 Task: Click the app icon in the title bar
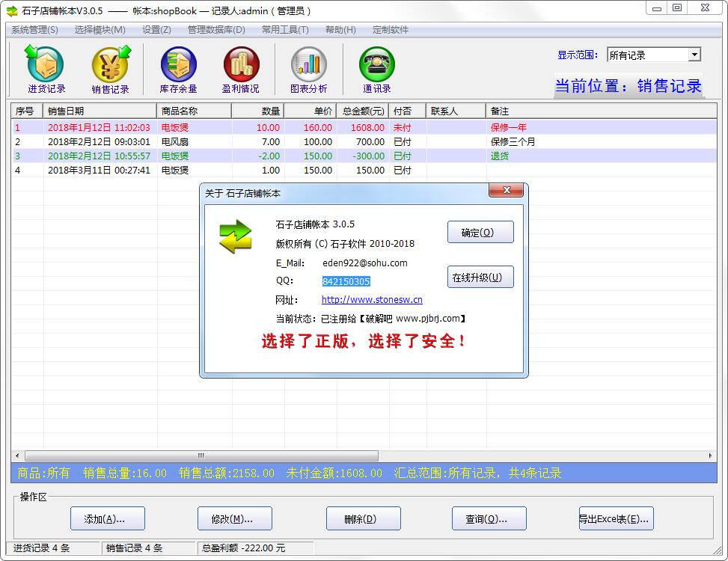[x=12, y=10]
